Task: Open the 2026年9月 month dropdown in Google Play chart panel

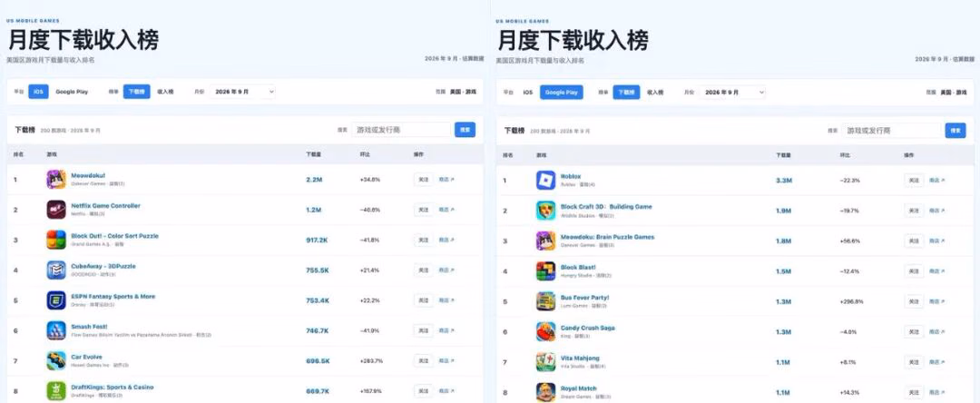Action: coord(732,92)
